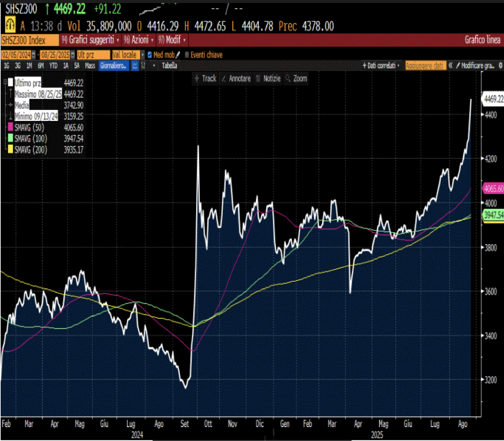Viewport: 504px width, 441px height.
Task: Click the Minimo low marker icon in legend
Action: (11, 116)
